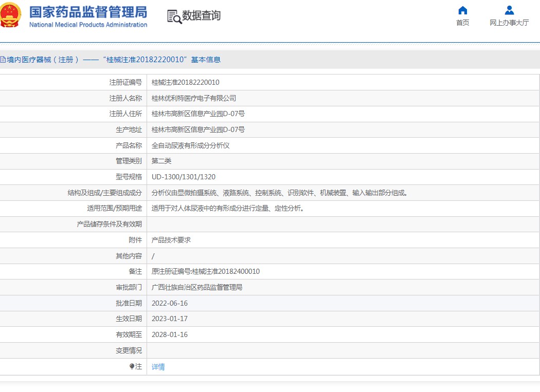Click the 数据查询 heading text
The width and height of the screenshot is (540, 392).
[x=201, y=15]
